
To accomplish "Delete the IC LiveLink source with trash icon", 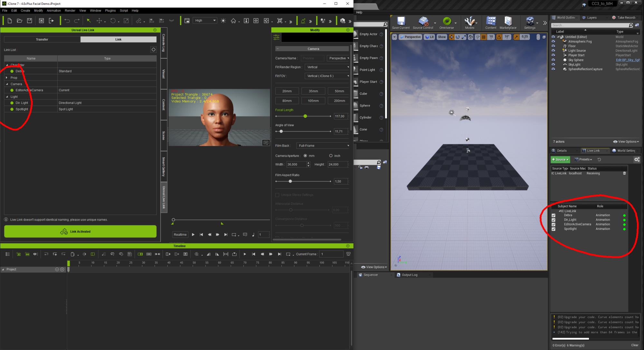I will (x=624, y=173).
